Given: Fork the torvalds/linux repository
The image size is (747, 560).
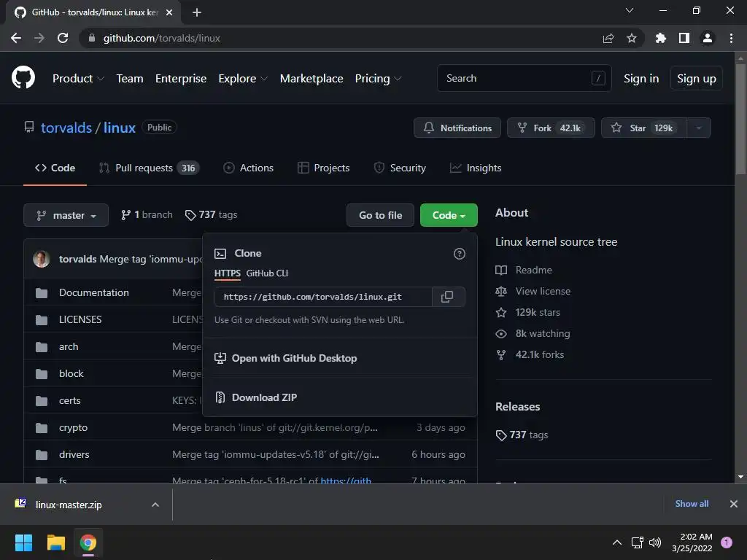Looking at the screenshot, I should pos(551,128).
